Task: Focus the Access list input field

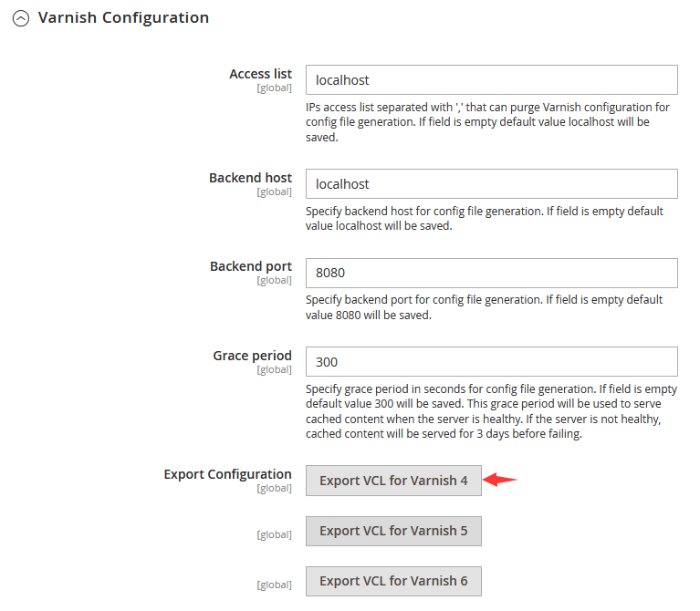Action: (x=491, y=80)
